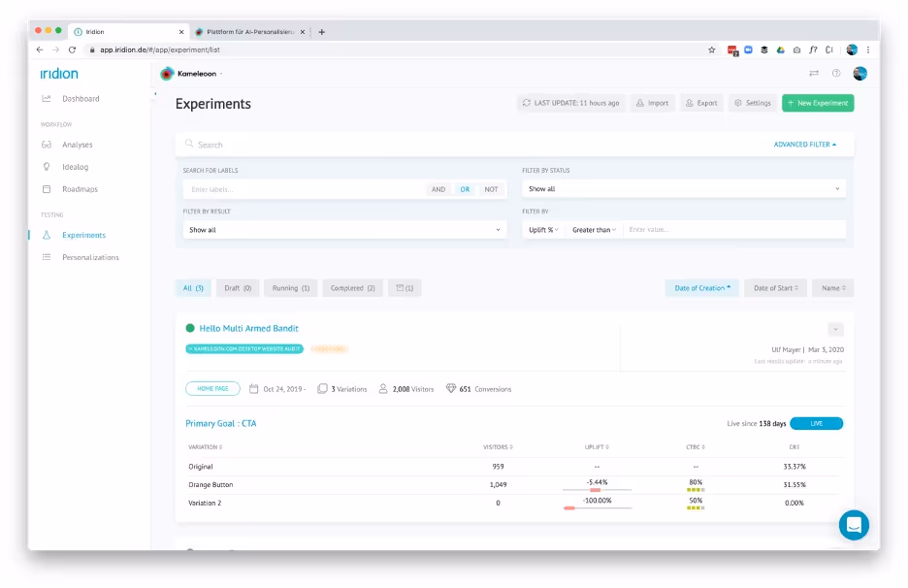
Task: Open the Uplift % metric dropdown
Action: point(543,230)
